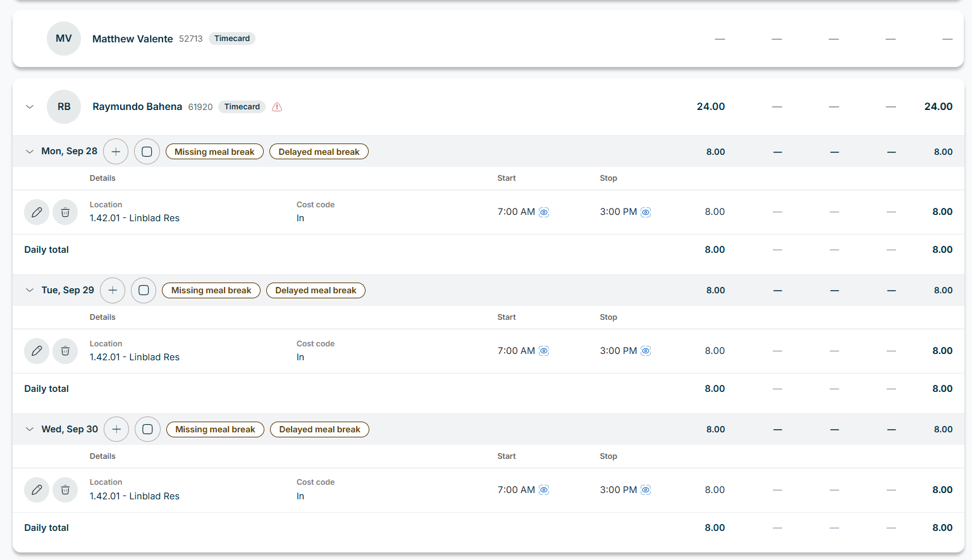
Task: Edit the Tue, Sep 29 time entry
Action: pos(37,351)
